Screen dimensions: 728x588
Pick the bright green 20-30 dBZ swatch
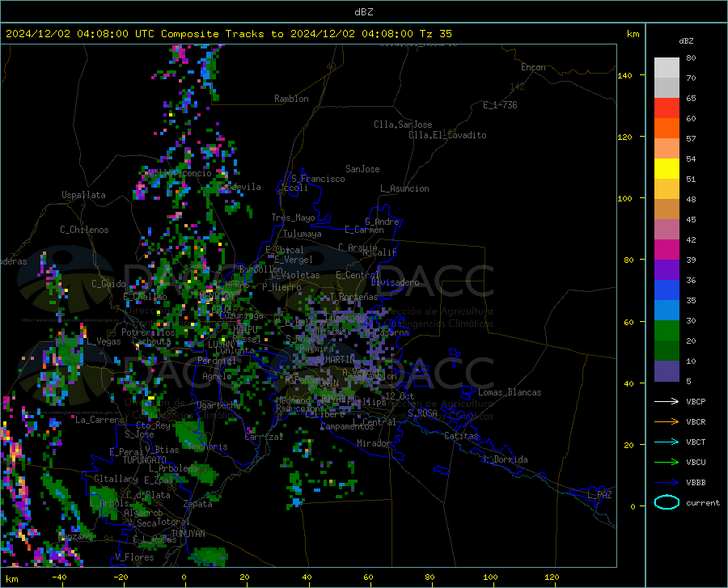(667, 331)
